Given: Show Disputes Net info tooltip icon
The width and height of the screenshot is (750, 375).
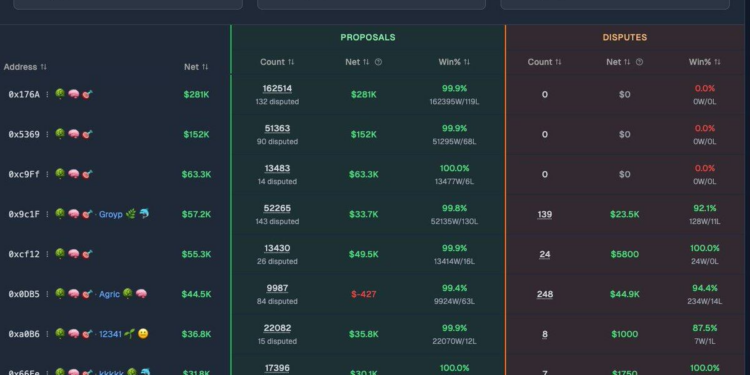Looking at the screenshot, I should pos(640,62).
